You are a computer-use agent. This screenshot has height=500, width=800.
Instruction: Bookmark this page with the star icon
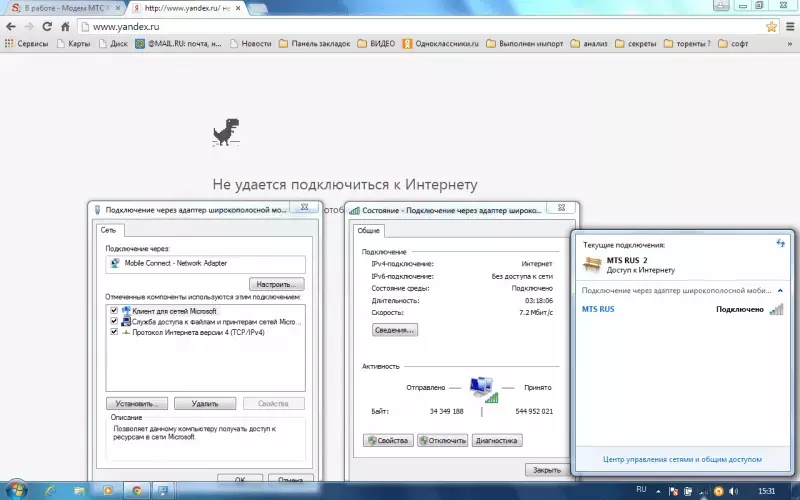[771, 27]
